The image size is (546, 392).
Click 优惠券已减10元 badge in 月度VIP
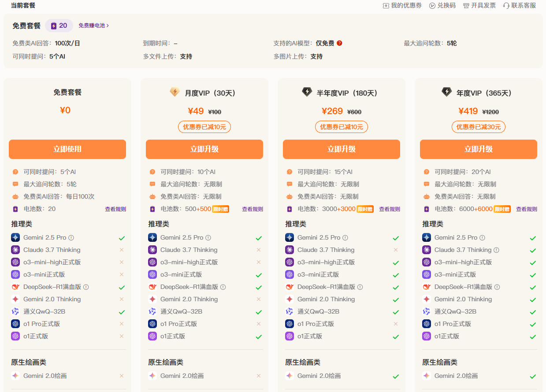(x=204, y=127)
